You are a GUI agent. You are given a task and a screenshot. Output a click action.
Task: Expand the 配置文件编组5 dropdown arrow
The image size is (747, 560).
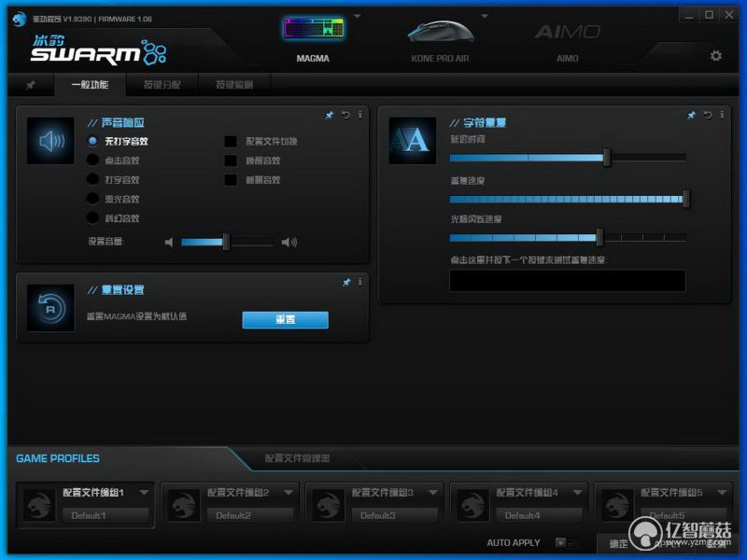click(x=722, y=492)
